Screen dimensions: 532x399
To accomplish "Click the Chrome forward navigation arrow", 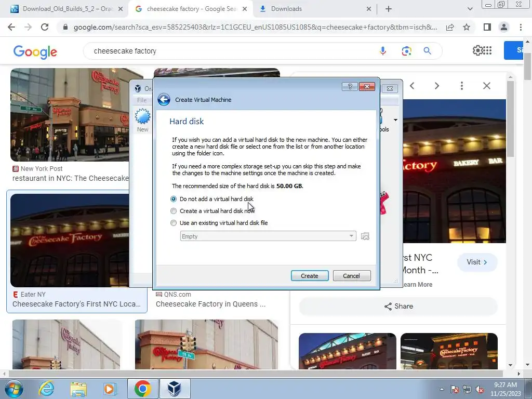I will pyautogui.click(x=28, y=27).
